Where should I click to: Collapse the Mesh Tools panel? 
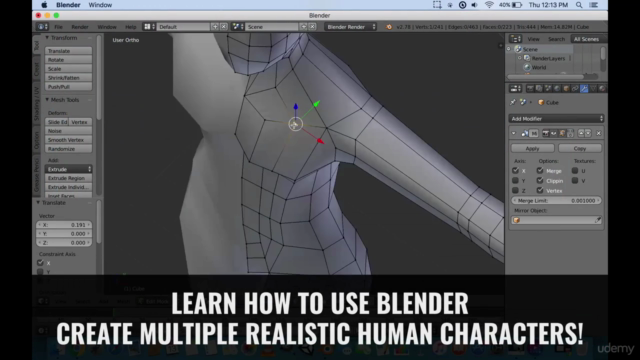[47, 100]
